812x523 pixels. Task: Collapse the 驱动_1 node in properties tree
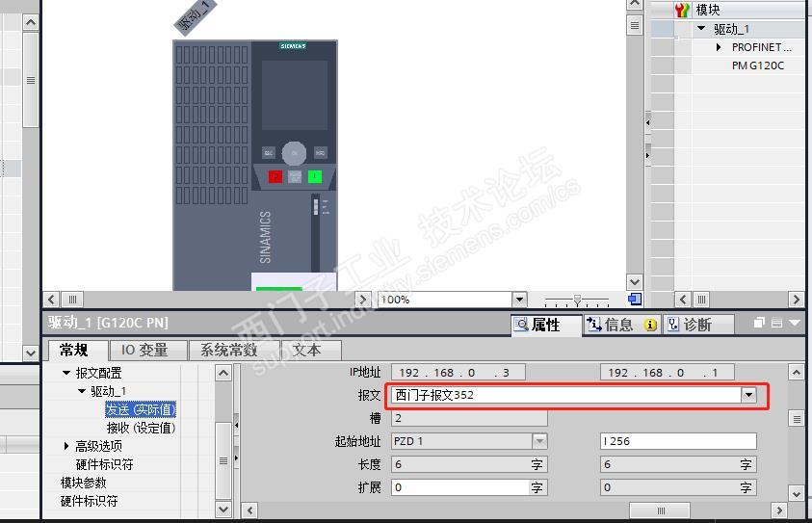(82, 391)
